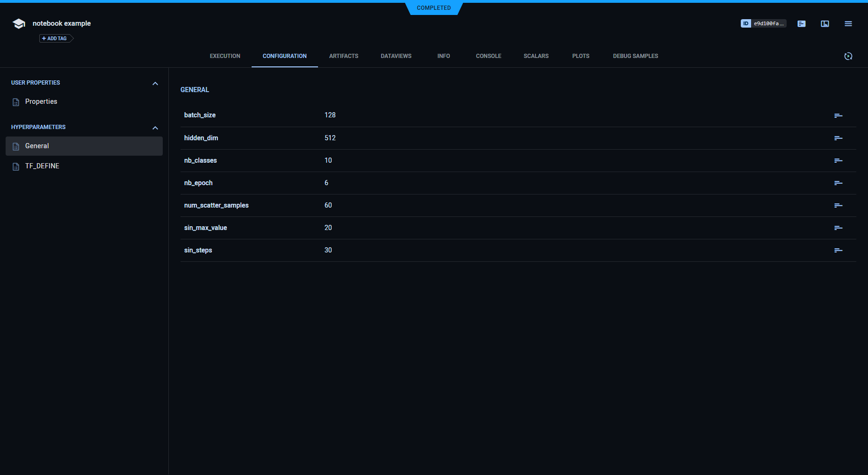Click the Add Tag button
Viewport: 868px width, 475px height.
55,38
